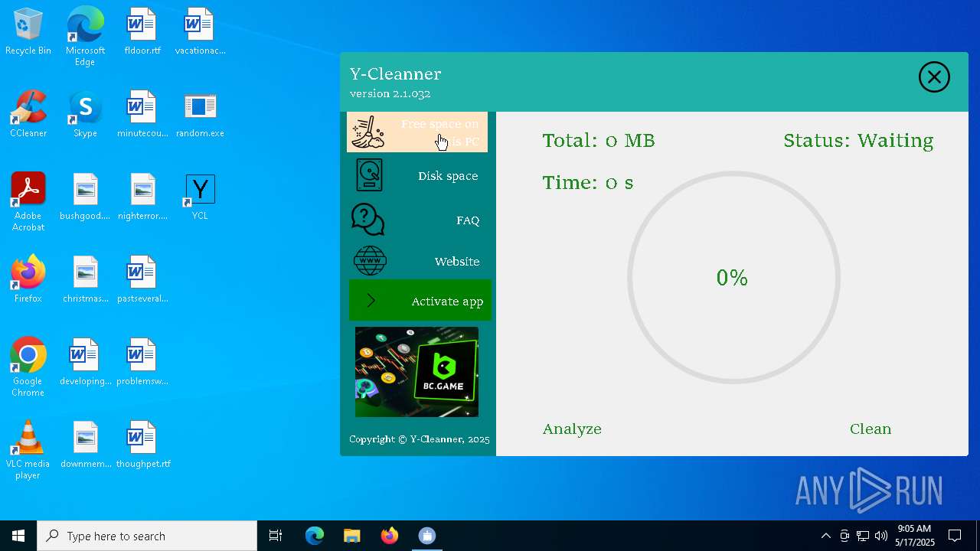The width and height of the screenshot is (980, 551).
Task: Open the notification center icon
Action: point(955,536)
